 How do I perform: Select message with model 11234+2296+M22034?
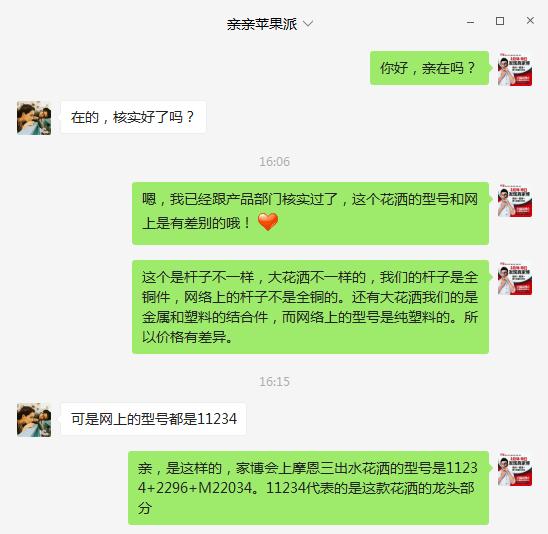308,488
